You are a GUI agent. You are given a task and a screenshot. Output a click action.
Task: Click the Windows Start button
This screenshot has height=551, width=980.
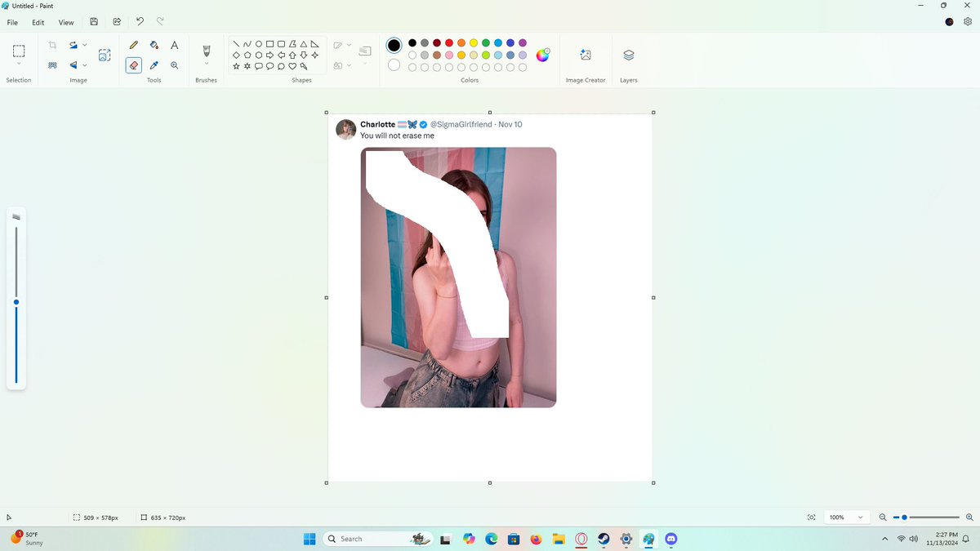click(310, 539)
